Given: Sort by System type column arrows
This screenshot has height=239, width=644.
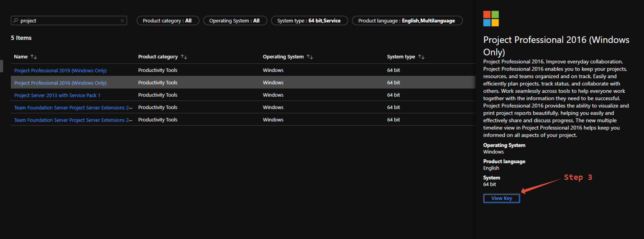Looking at the screenshot, I should [x=421, y=57].
